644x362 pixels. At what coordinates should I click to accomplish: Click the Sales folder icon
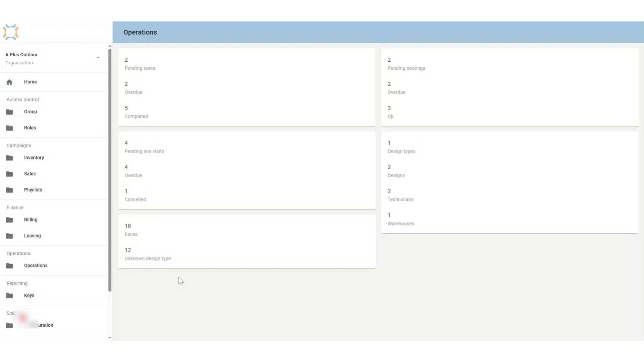coord(9,174)
